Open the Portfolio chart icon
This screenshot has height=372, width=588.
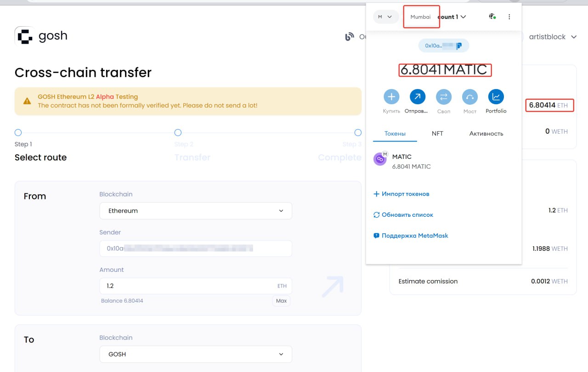(x=496, y=97)
